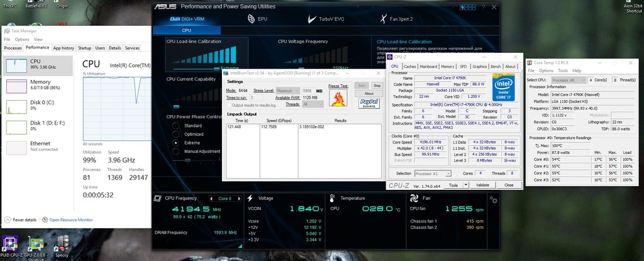
Task: Click the Tools button in CPU-Z
Action: tap(453, 185)
